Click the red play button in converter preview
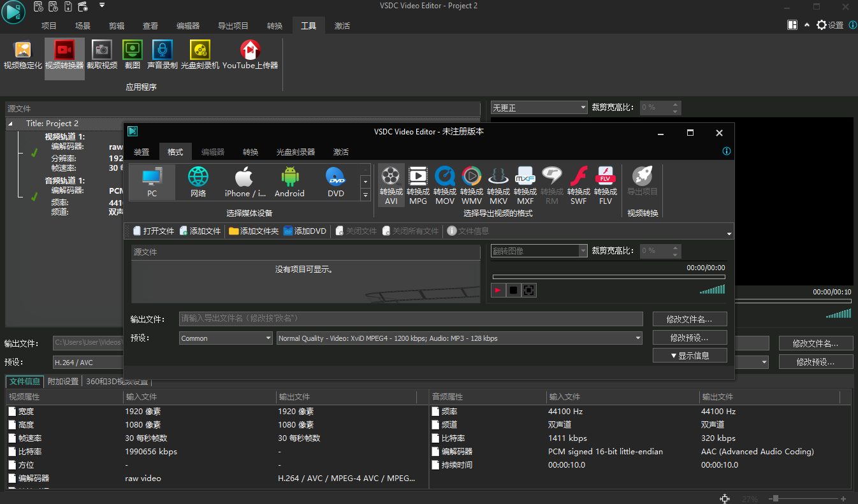Image resolution: width=858 pixels, height=504 pixels. (x=498, y=291)
